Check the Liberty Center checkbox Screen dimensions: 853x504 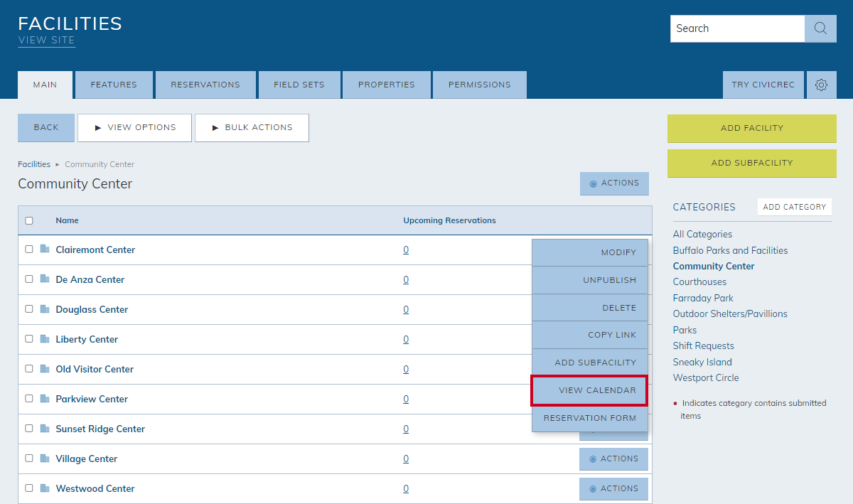point(29,339)
